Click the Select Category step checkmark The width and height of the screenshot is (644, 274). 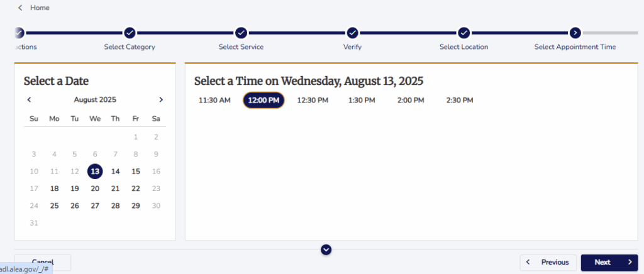[130, 33]
